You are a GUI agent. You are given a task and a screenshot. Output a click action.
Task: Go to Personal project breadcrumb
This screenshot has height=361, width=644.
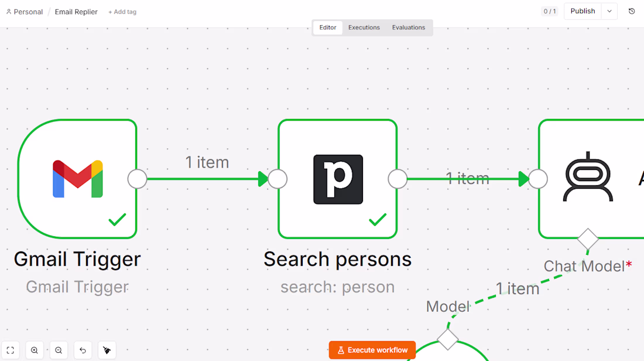pyautogui.click(x=25, y=12)
